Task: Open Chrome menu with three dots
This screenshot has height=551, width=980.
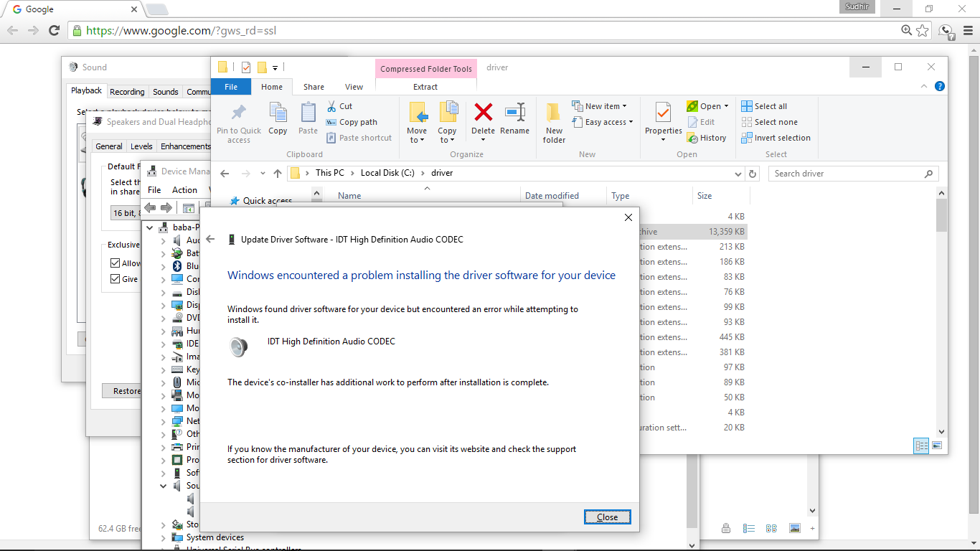Action: pyautogui.click(x=968, y=30)
